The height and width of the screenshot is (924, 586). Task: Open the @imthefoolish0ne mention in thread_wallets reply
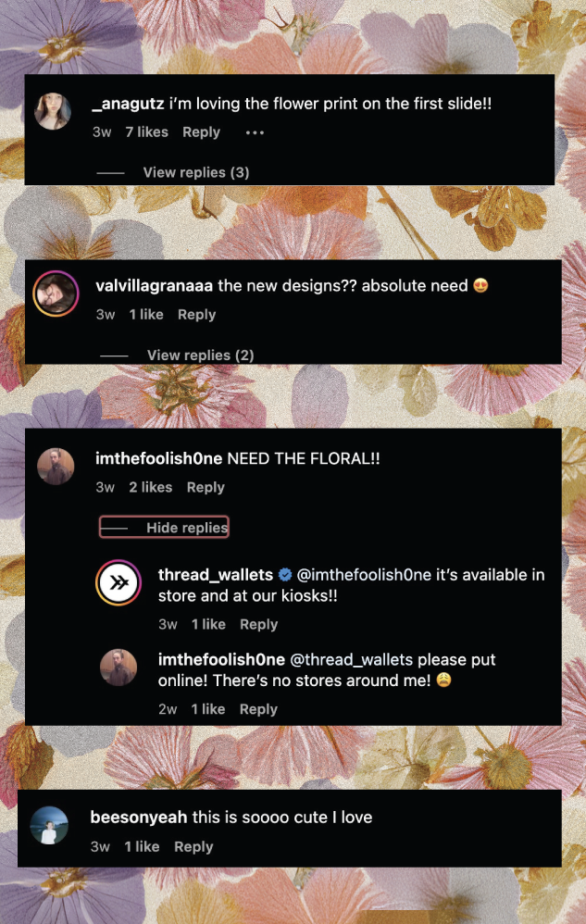[364, 575]
